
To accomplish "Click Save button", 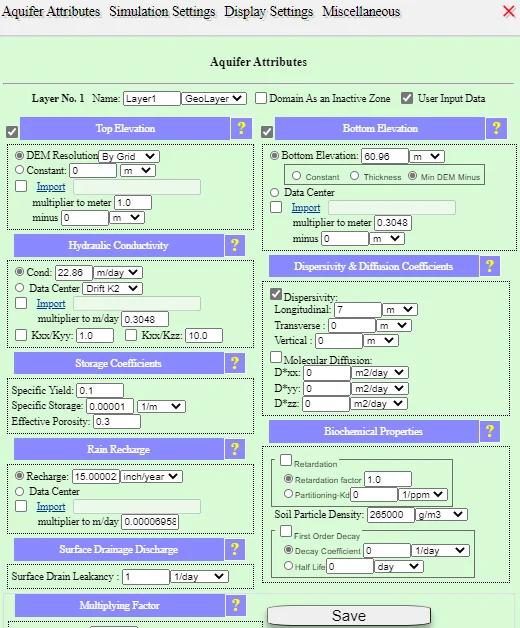I will 349,615.
